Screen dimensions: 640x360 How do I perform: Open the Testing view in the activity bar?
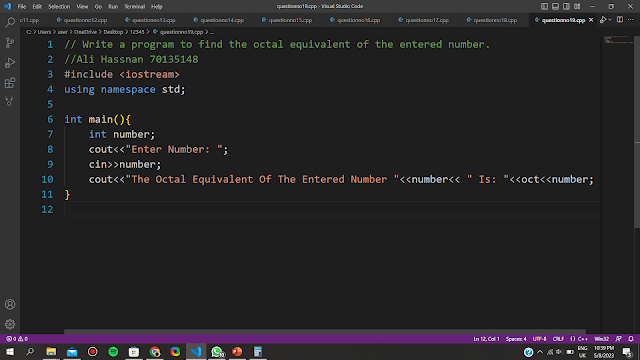pyautogui.click(x=10, y=101)
